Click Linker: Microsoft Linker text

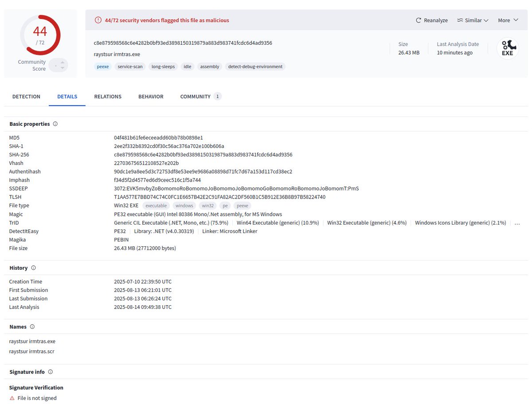coord(230,231)
